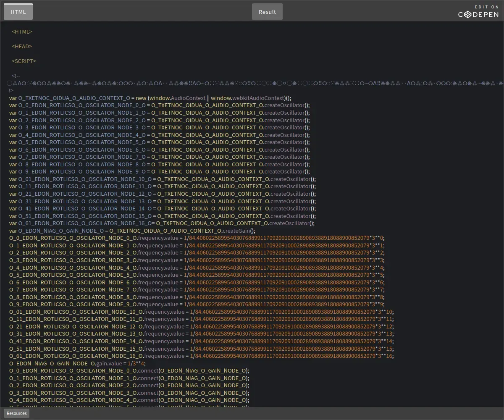
Task: Click the CodePen logo icon
Action: tap(478, 15)
